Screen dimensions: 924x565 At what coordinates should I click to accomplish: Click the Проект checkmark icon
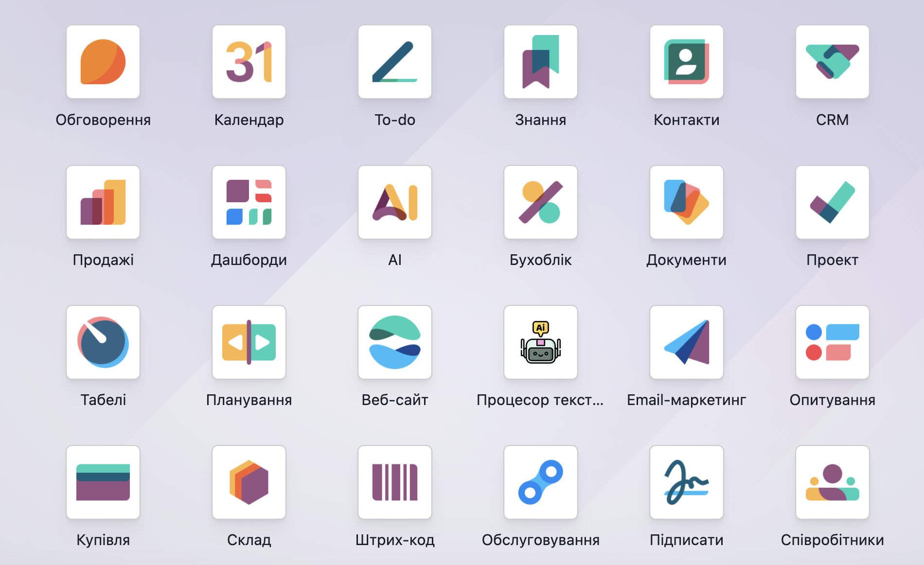tap(833, 202)
